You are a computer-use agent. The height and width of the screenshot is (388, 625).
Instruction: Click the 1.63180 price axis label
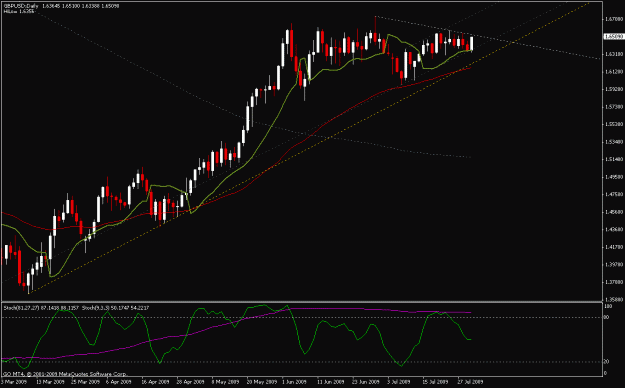614,54
